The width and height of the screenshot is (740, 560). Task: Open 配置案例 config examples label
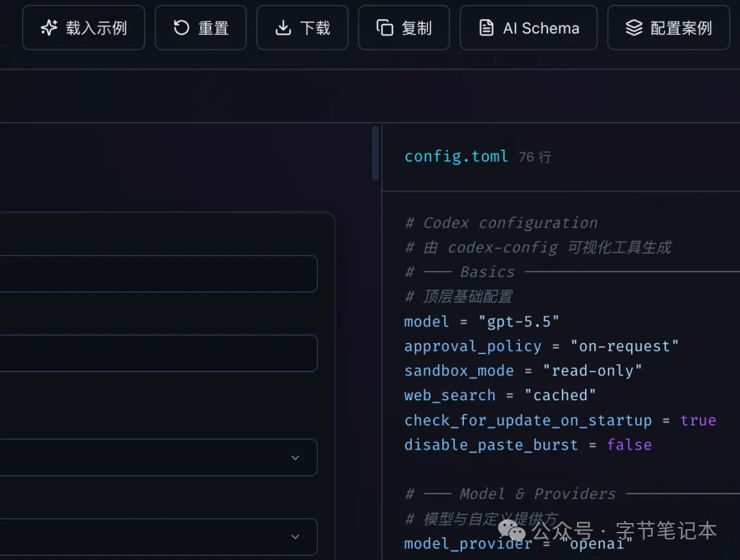pyautogui.click(x=681, y=28)
